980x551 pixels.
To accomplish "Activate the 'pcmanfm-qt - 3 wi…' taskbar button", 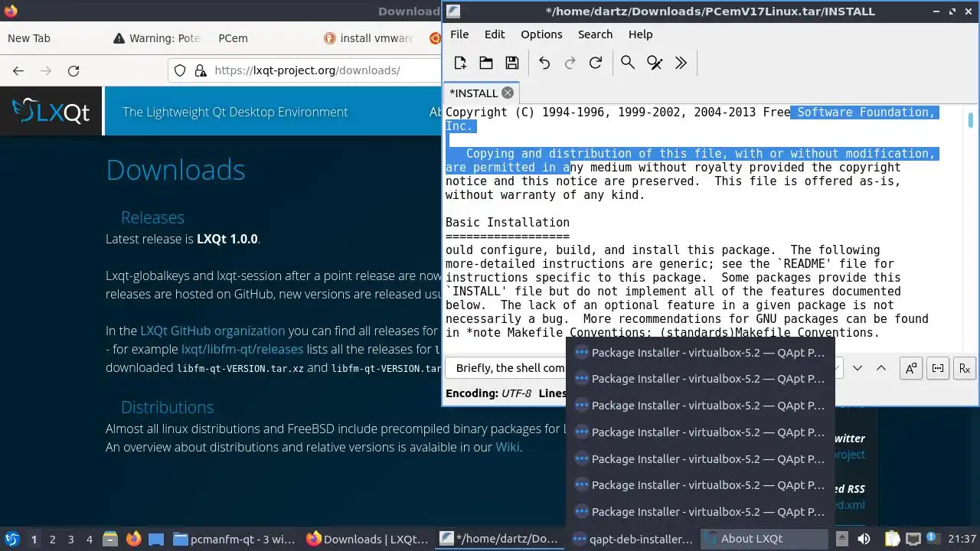I will tap(234, 539).
